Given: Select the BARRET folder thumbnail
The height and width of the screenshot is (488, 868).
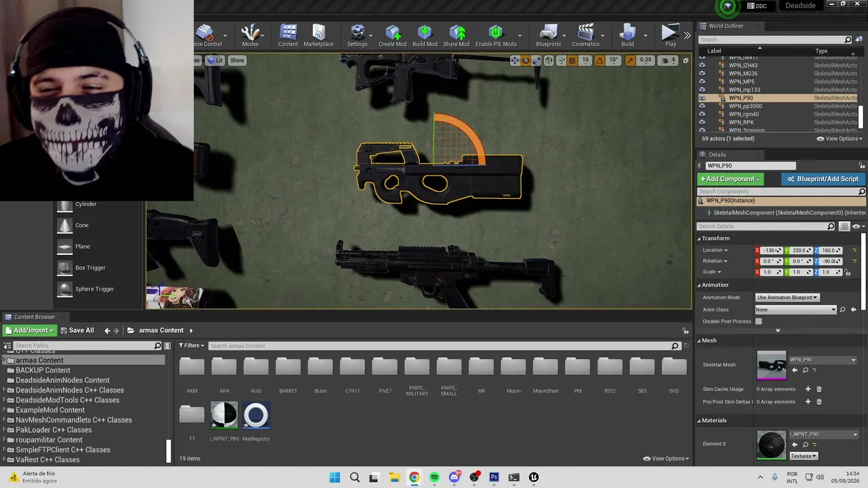Looking at the screenshot, I should (x=288, y=367).
